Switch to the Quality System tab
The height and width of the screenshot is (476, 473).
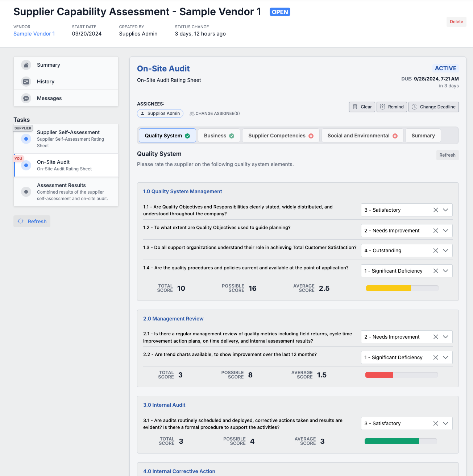click(x=167, y=136)
